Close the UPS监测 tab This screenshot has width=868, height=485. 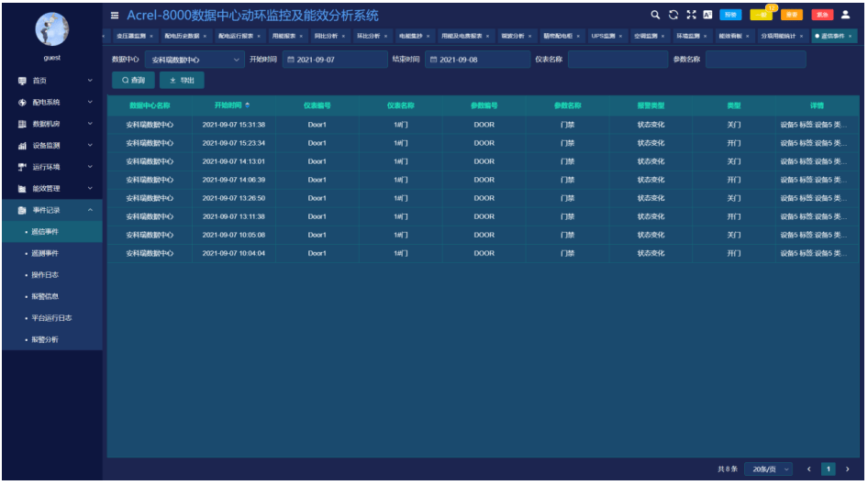click(x=621, y=37)
